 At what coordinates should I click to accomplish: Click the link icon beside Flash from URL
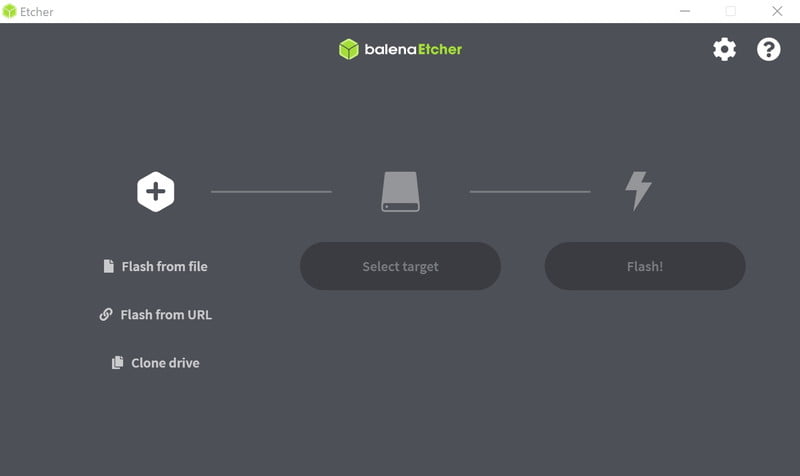click(x=106, y=314)
